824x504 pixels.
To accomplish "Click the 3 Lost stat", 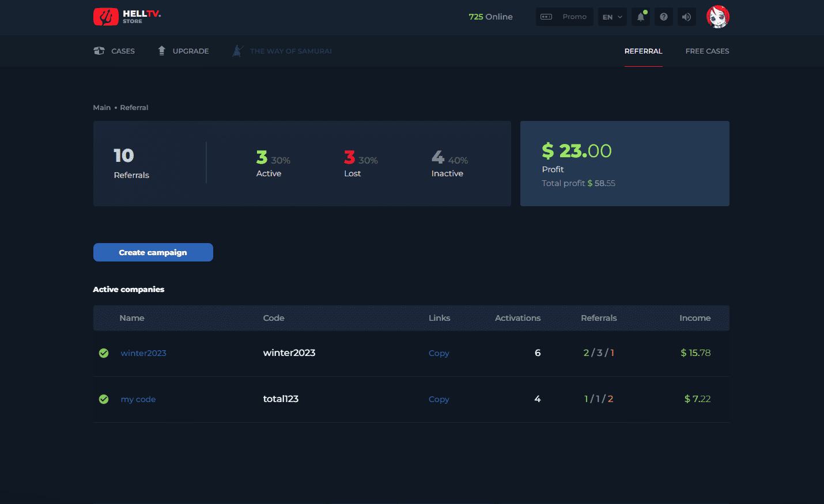I will [361, 164].
